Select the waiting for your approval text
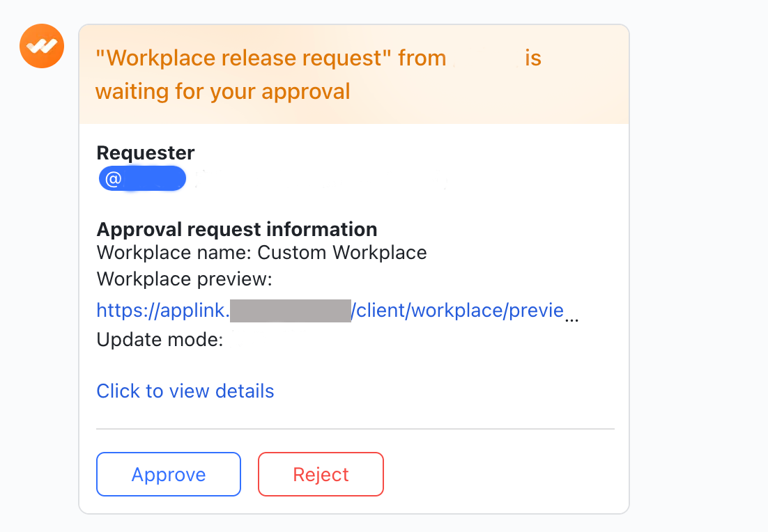The width and height of the screenshot is (768, 532). pos(223,91)
